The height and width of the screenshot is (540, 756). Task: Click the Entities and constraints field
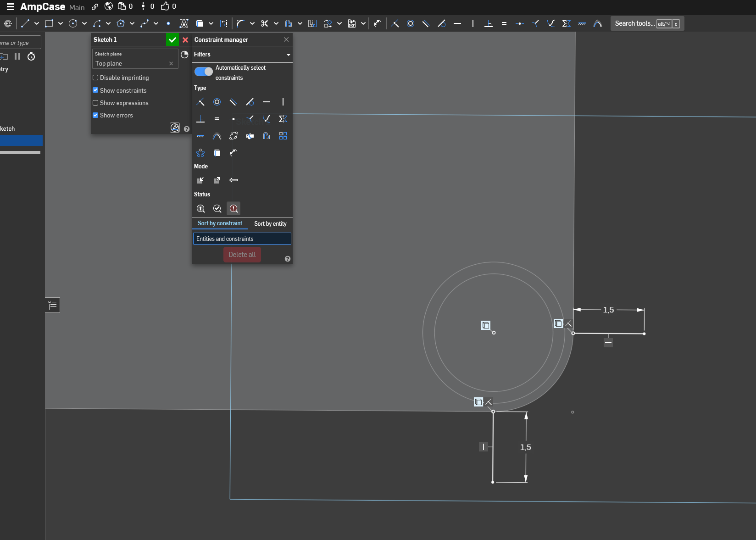click(242, 239)
